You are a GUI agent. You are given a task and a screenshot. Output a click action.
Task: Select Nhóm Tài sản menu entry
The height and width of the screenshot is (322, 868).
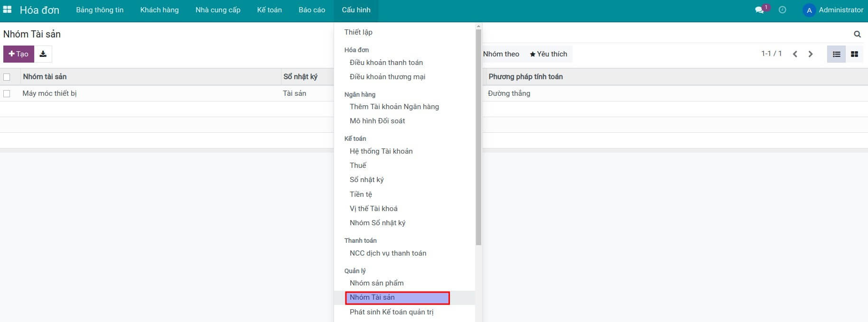point(372,297)
